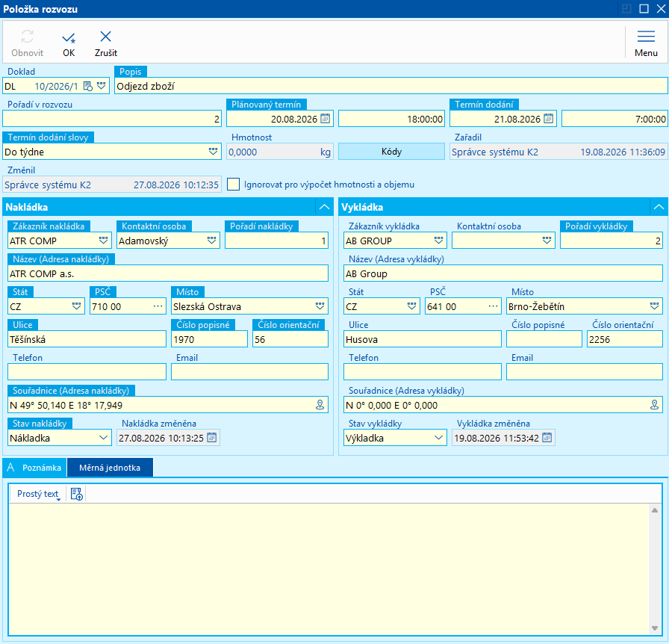Open Místo dropdown for Brno-Žebětín

tap(655, 306)
